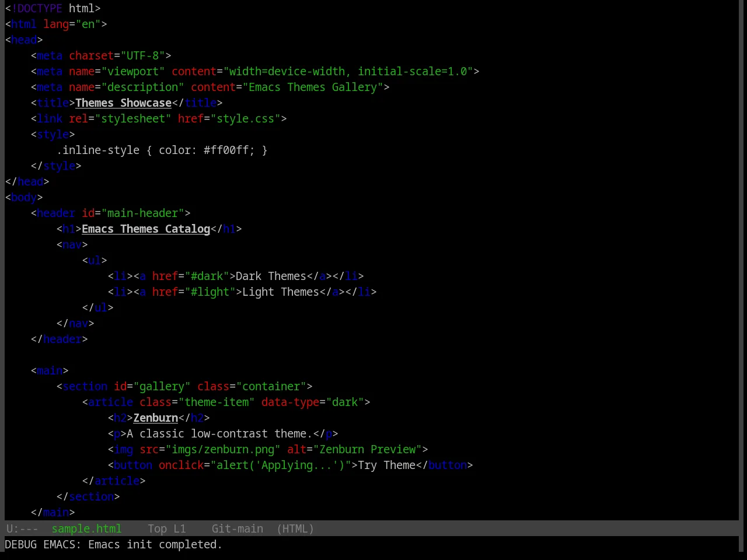747x560 pixels.
Task: Click the "theme-item" class value
Action: [x=217, y=402]
